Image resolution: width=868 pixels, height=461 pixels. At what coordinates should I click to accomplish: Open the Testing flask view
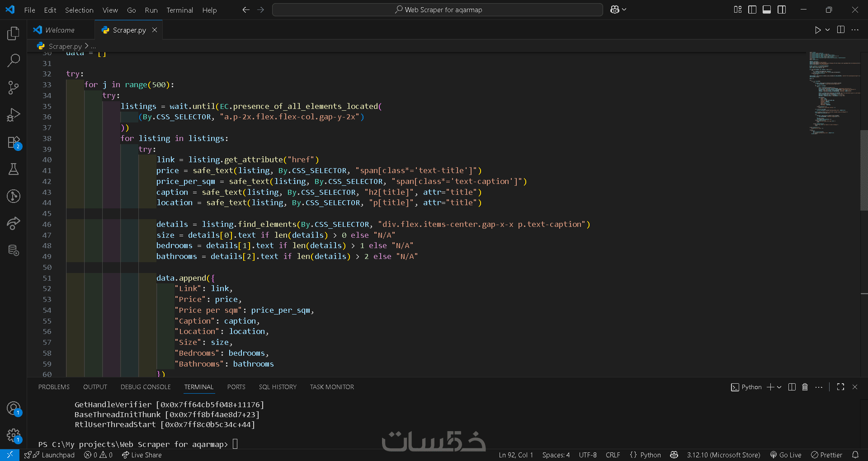[x=14, y=169]
